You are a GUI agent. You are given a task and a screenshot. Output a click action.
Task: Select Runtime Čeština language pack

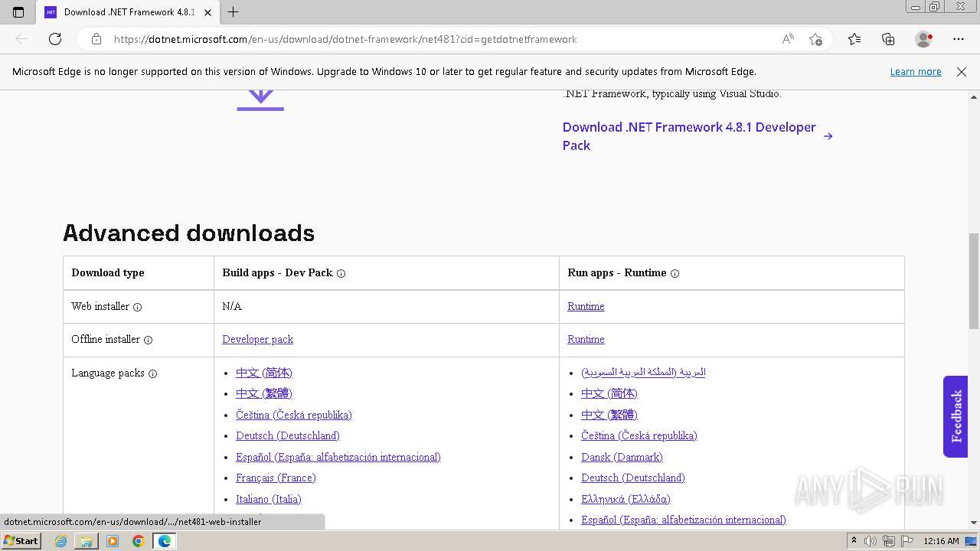tap(639, 435)
